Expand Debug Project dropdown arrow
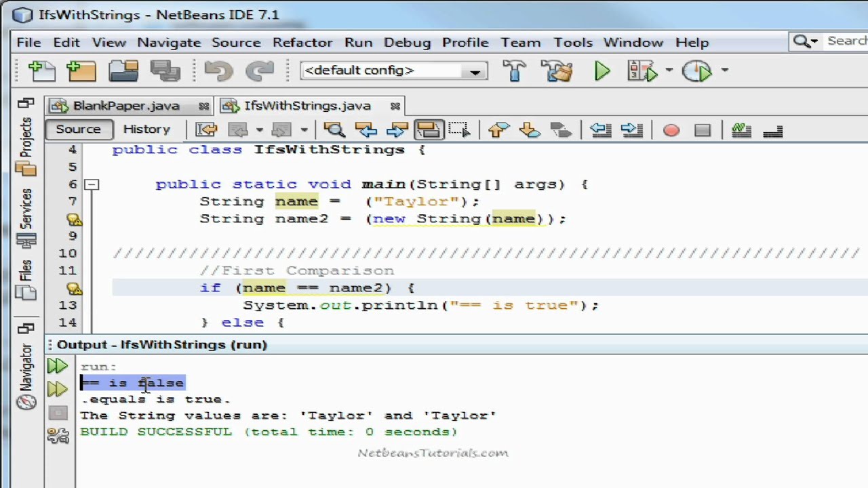868x488 pixels. coord(669,70)
